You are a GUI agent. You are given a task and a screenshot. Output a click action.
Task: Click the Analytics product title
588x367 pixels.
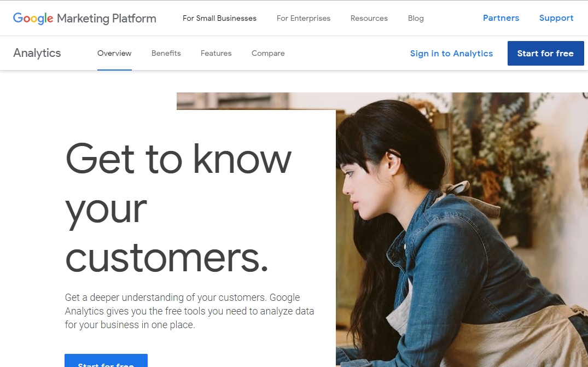click(x=37, y=53)
